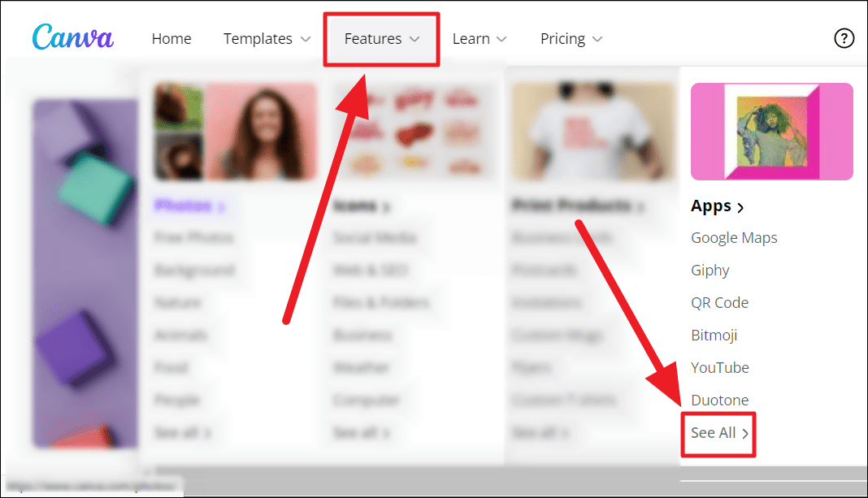Viewport: 868px width, 498px height.
Task: Click the chevron next to Apps
Action: [740, 208]
